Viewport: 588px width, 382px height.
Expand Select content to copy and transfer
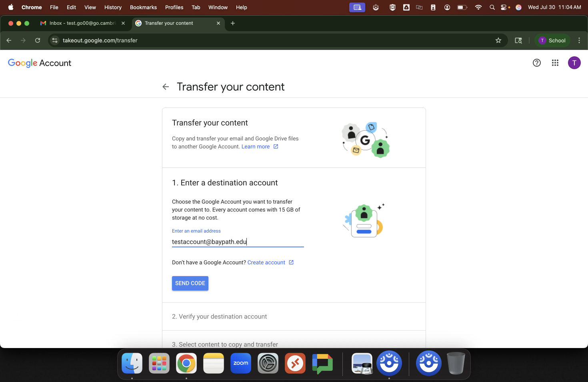[225, 344]
